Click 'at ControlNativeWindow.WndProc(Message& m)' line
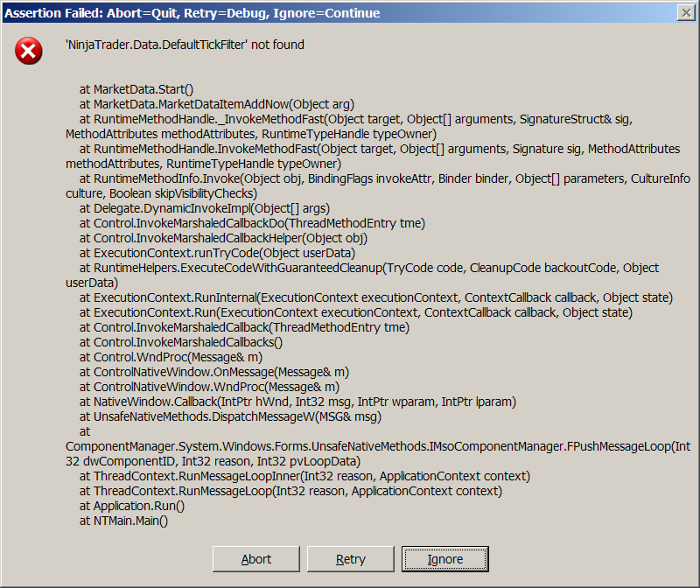 209,387
